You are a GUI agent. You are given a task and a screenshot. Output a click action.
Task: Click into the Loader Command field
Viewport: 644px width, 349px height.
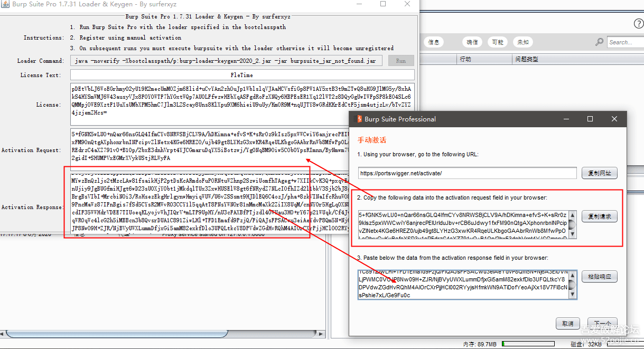227,61
